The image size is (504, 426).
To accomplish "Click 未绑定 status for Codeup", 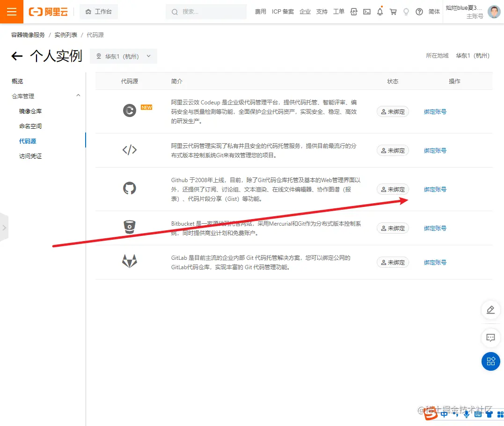I will [393, 111].
